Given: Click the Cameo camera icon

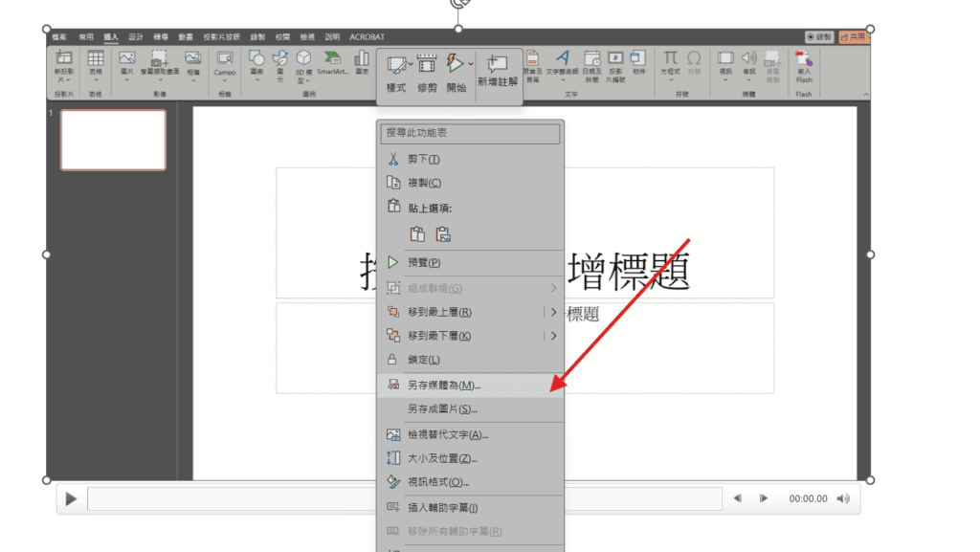Looking at the screenshot, I should [225, 60].
